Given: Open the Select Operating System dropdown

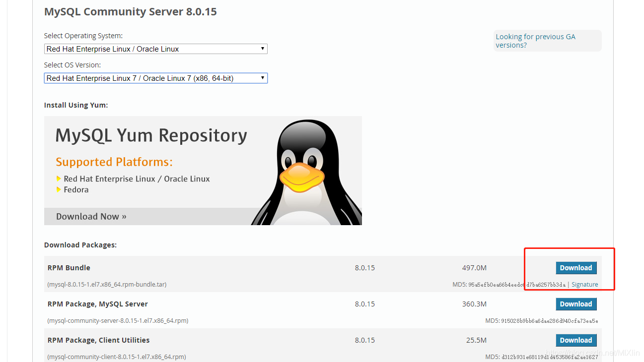Looking at the screenshot, I should coord(155,49).
